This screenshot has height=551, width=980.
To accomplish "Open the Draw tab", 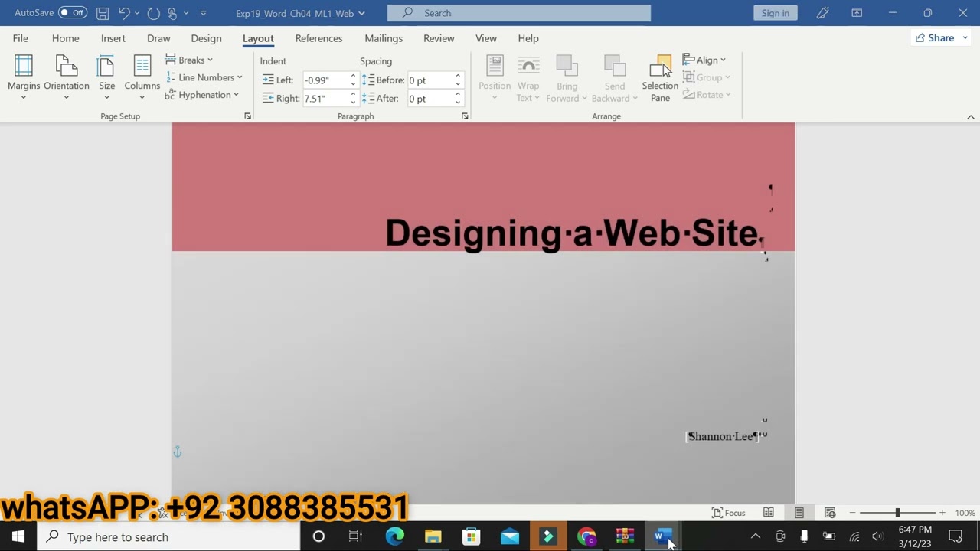I will pyautogui.click(x=158, y=38).
